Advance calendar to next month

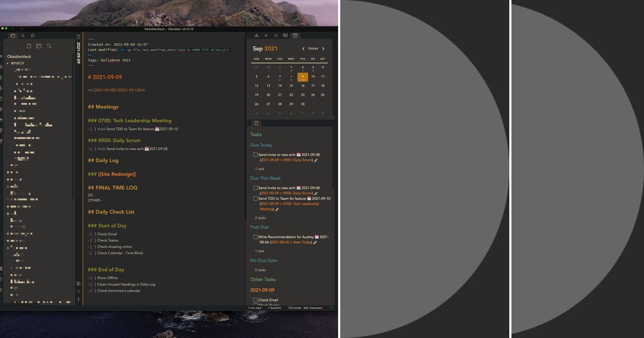(323, 49)
